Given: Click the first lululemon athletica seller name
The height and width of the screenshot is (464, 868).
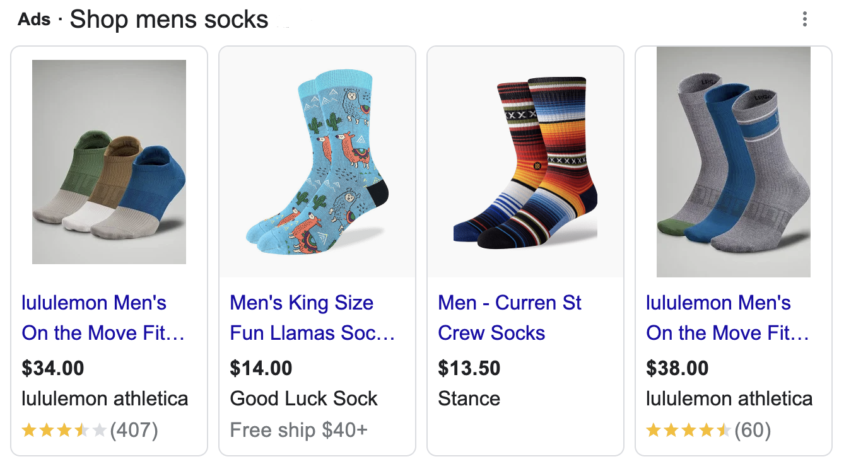Looking at the screenshot, I should coord(104,398).
